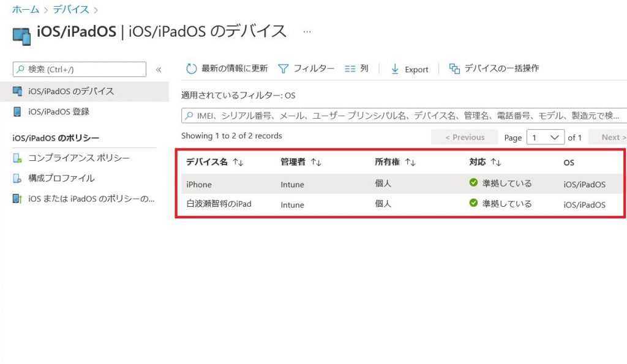The width and height of the screenshot is (627, 364).
Task: Click the デバイスの一括操作 bulk actions icon
Action: 454,69
